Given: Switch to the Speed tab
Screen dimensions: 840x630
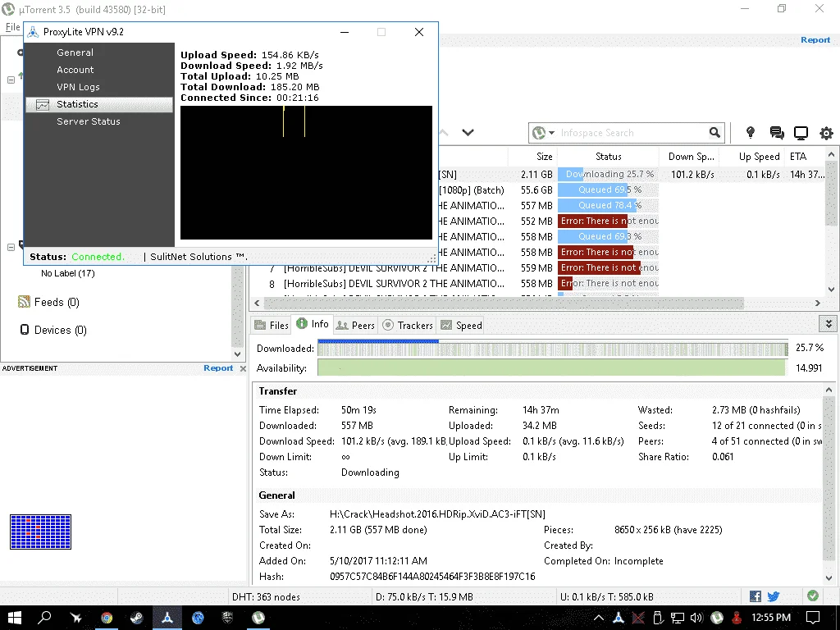Looking at the screenshot, I should coord(462,325).
